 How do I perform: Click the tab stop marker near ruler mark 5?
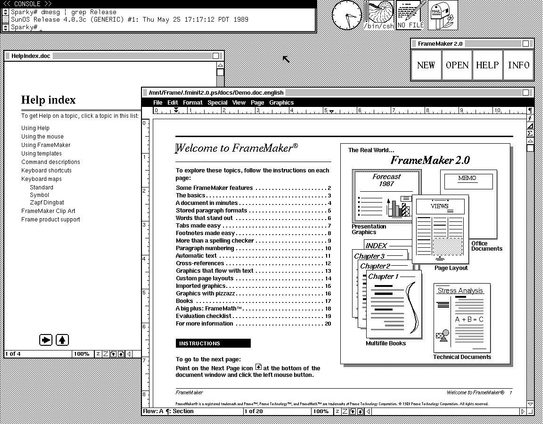click(331, 112)
